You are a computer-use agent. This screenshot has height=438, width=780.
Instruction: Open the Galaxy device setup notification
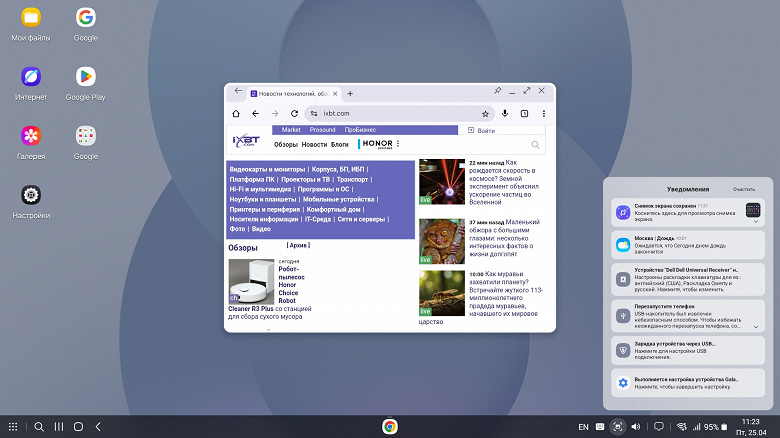(x=687, y=383)
